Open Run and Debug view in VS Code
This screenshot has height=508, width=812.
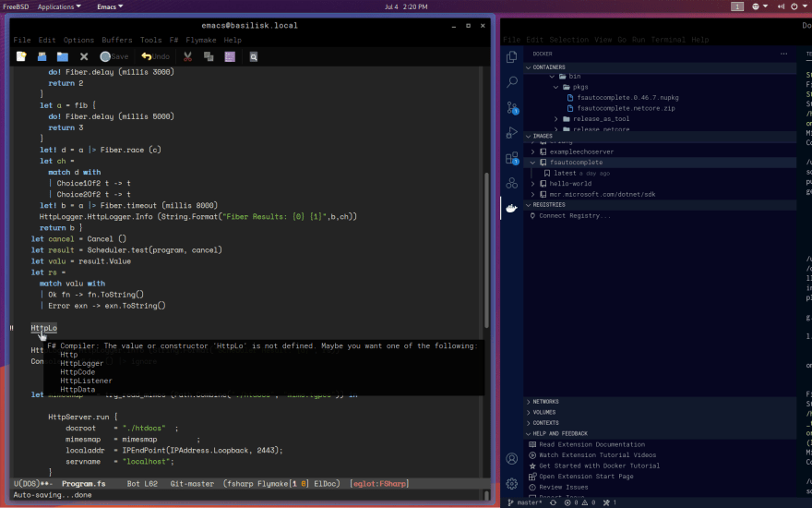coord(511,133)
